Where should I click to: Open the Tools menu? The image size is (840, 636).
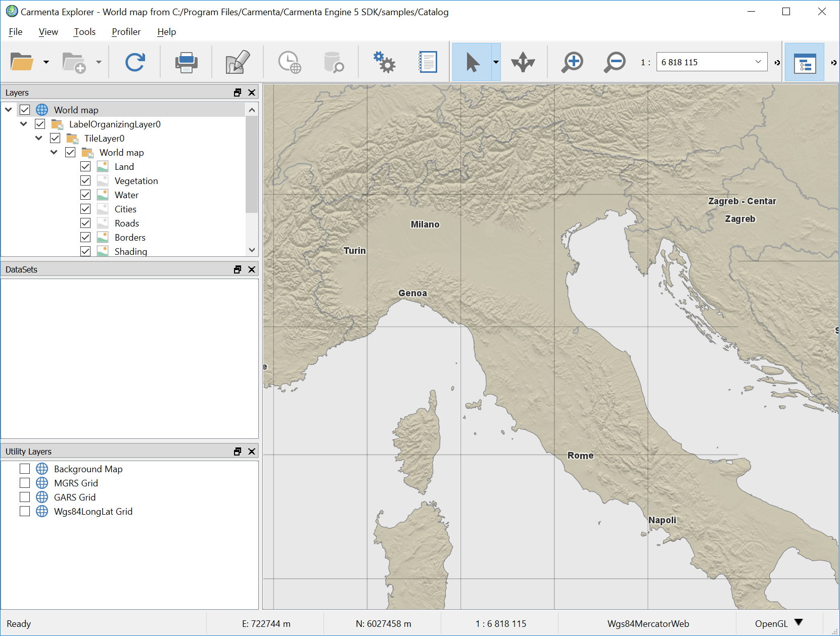[84, 32]
